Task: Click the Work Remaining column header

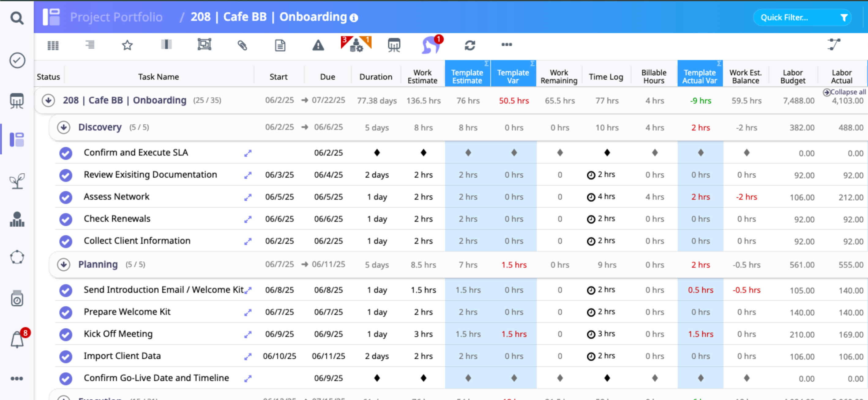Action: pos(559,77)
